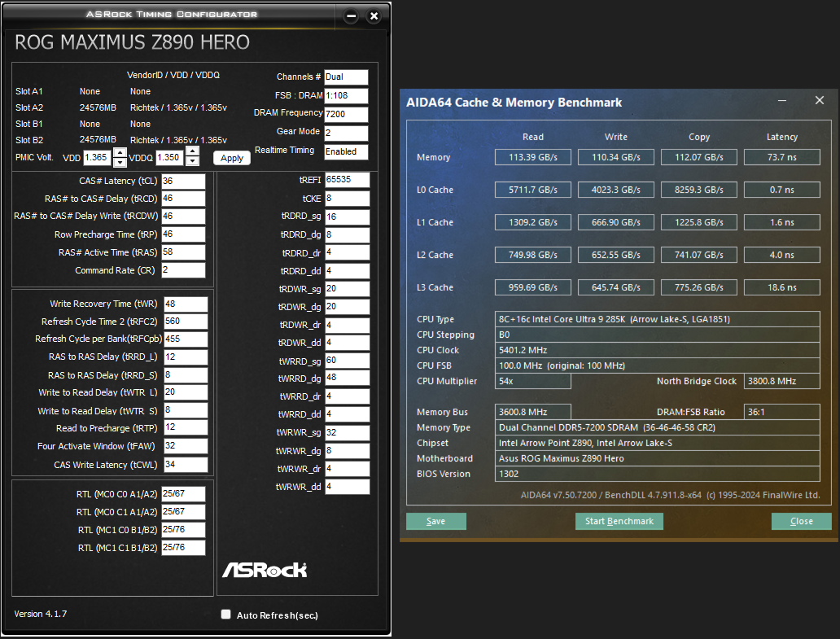Click the tCKE value field

click(x=347, y=199)
